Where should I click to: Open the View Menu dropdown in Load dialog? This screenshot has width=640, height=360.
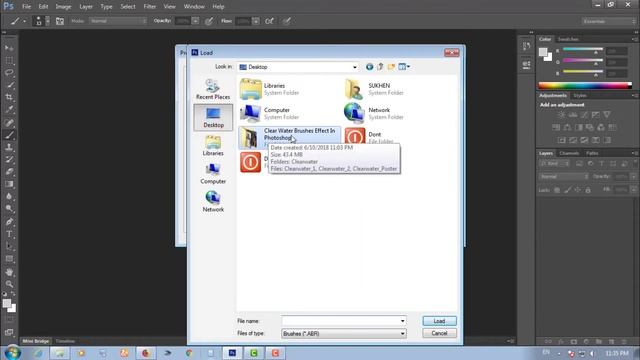pyautogui.click(x=404, y=67)
